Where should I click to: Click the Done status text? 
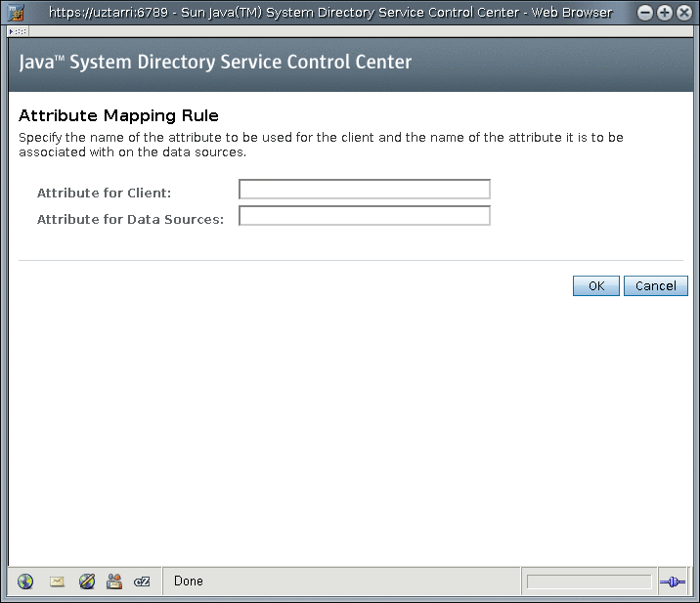click(189, 581)
